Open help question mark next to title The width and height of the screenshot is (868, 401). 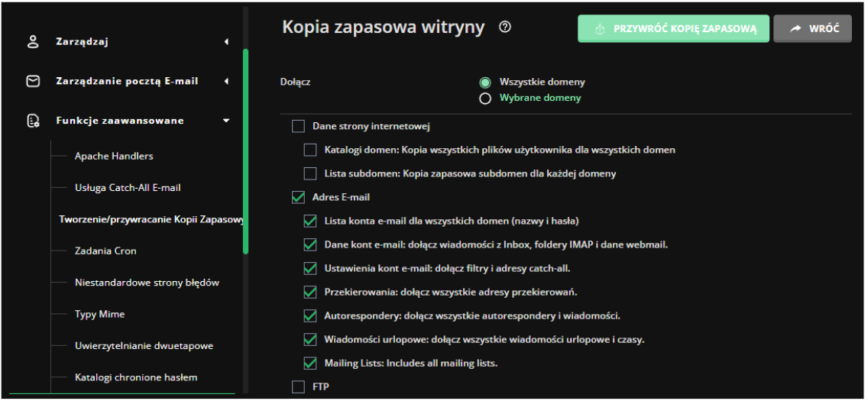(504, 27)
